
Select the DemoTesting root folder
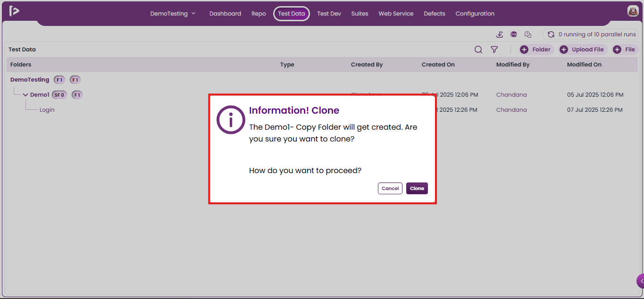coord(30,80)
